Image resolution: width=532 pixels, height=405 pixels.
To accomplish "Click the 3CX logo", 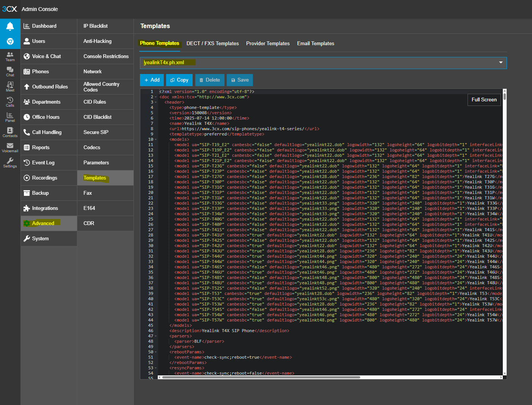I will (x=9, y=9).
